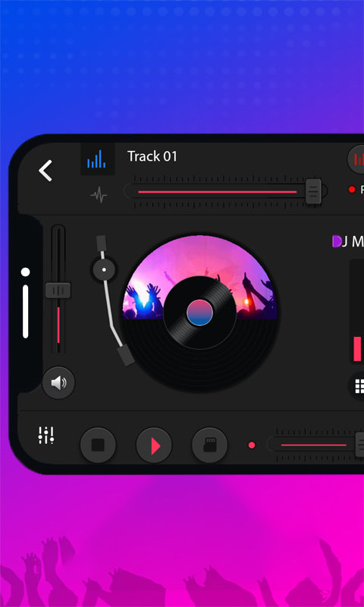This screenshot has width=364, height=607.
Task: Click the Track 01 title
Action: [x=152, y=156]
